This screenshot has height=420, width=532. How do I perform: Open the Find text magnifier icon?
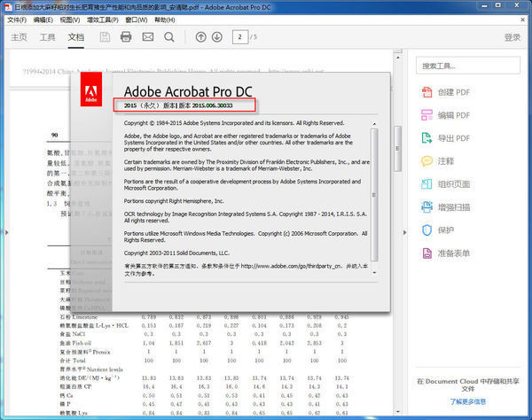[169, 36]
